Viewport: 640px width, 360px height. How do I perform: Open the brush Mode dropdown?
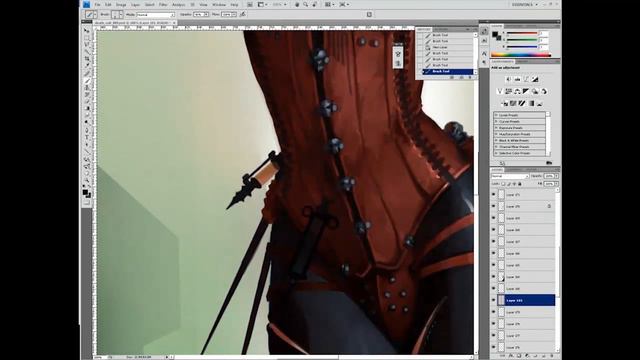tap(156, 14)
